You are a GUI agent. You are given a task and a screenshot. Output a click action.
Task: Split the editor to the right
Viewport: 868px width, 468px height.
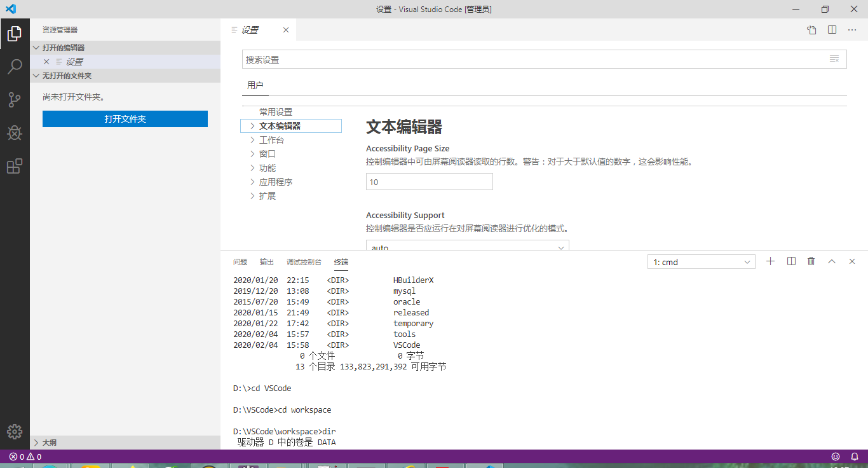point(832,30)
